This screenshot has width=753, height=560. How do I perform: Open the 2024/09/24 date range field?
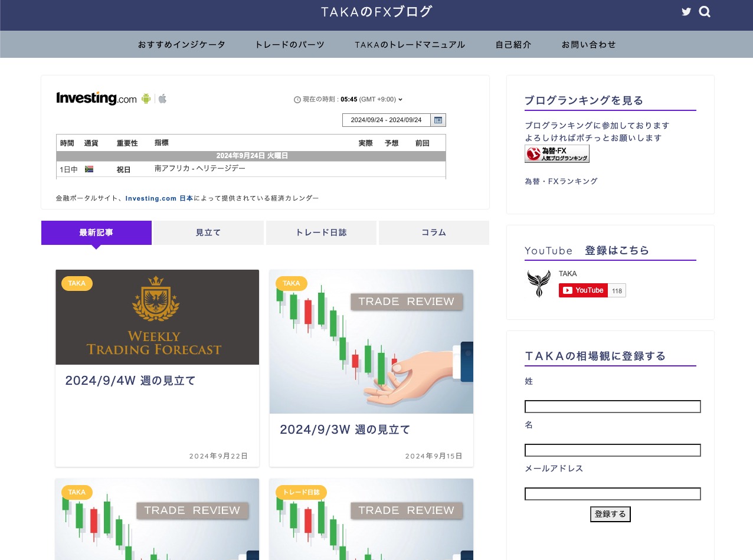pos(386,120)
